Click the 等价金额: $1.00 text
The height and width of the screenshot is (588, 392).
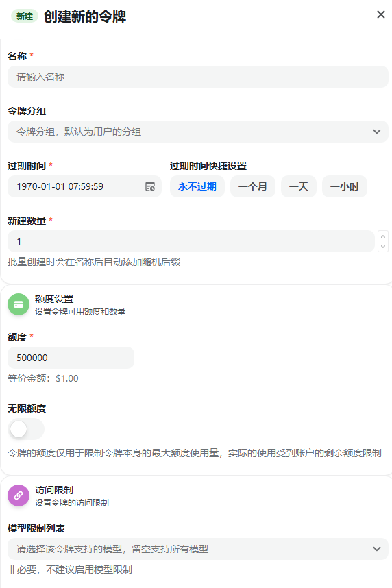[x=43, y=378]
